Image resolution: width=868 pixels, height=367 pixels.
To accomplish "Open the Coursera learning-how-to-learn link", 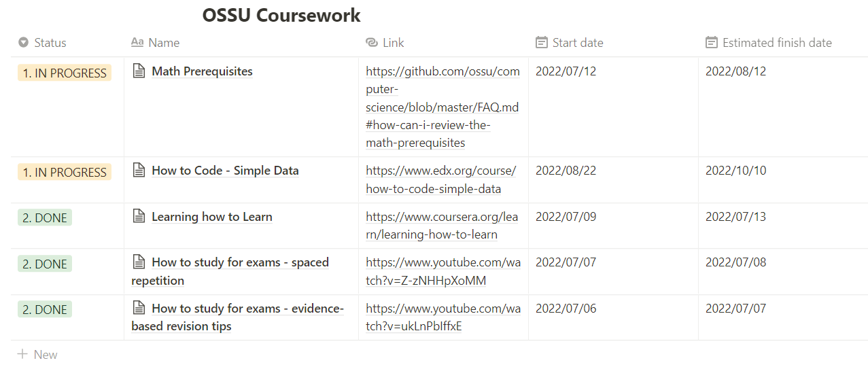I will (441, 226).
